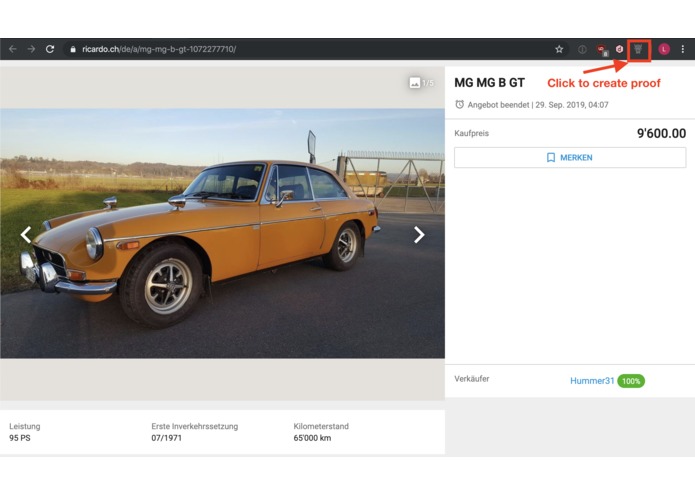The height and width of the screenshot is (494, 695).
Task: View site security lock icon
Action: (x=73, y=49)
